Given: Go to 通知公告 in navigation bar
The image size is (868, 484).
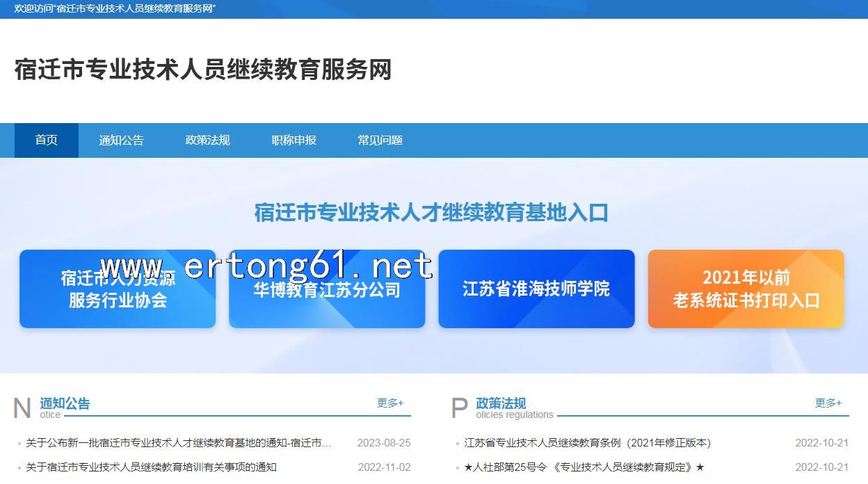Looking at the screenshot, I should coord(121,140).
